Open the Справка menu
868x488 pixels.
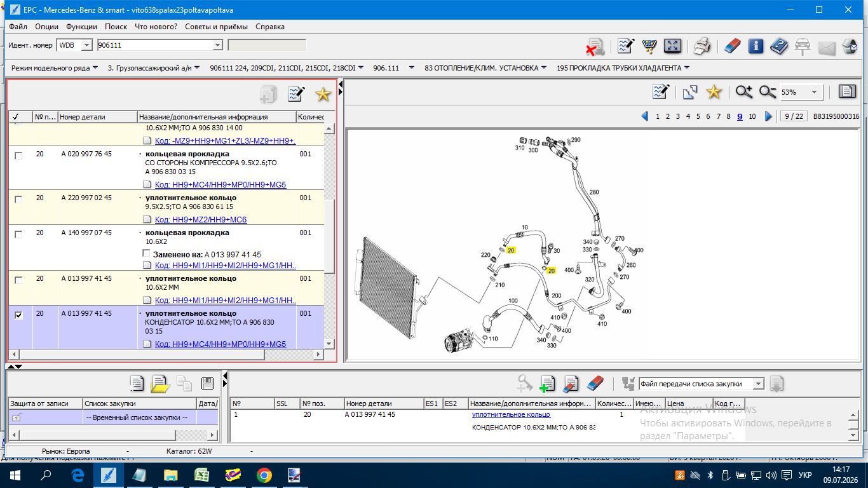(x=270, y=27)
